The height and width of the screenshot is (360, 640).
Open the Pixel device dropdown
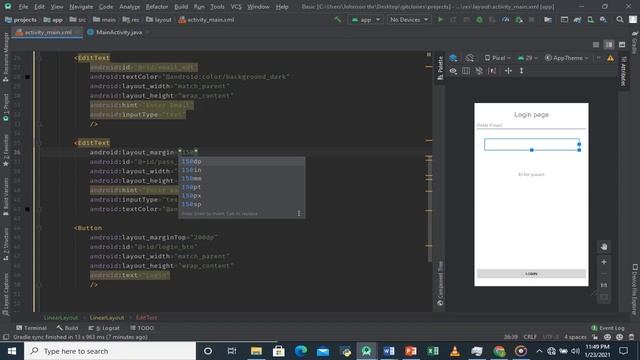(497, 58)
